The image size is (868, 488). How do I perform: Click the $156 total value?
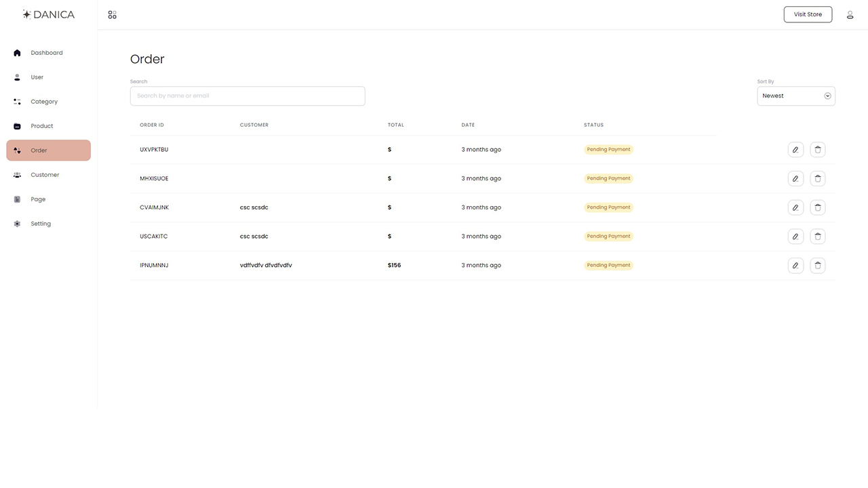[395, 265]
